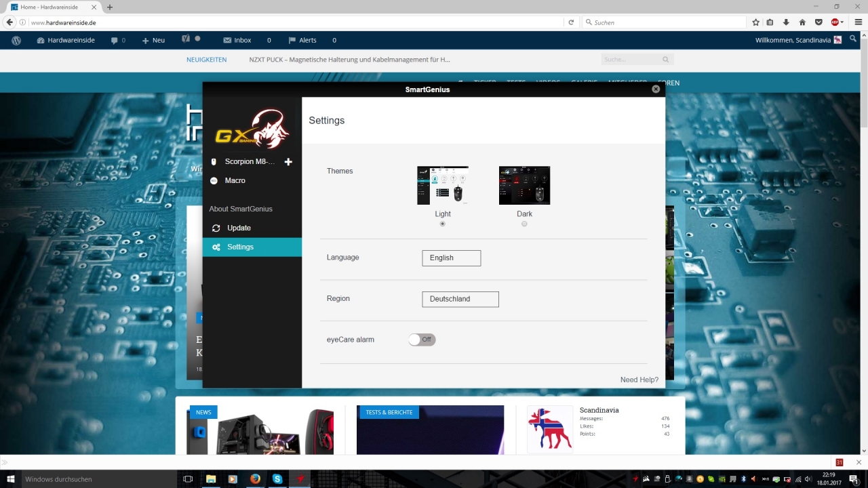Viewport: 868px width, 488px height.
Task: Click the Update refresh icon
Action: (216, 228)
